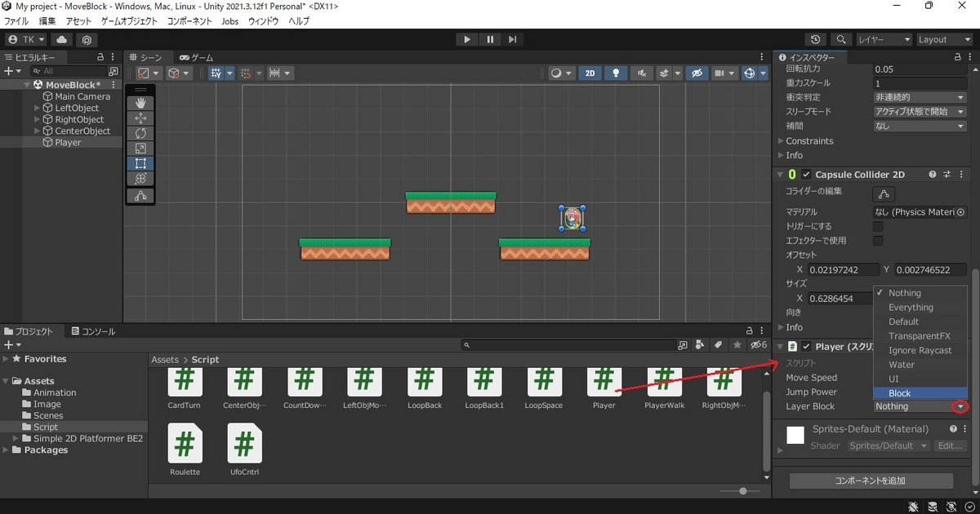Viewport: 980px width, 514px height.
Task: Lock the Inspector panel
Action: (x=957, y=57)
